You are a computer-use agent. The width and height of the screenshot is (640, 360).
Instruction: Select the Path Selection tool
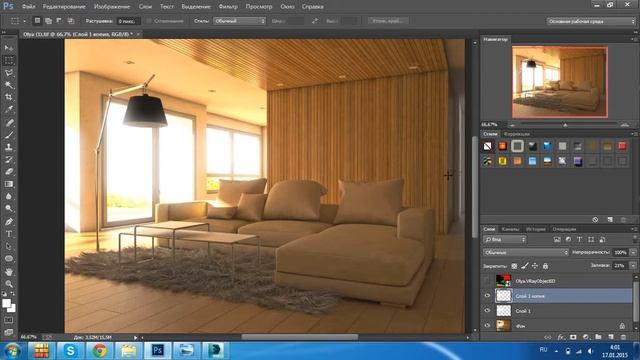(x=9, y=246)
